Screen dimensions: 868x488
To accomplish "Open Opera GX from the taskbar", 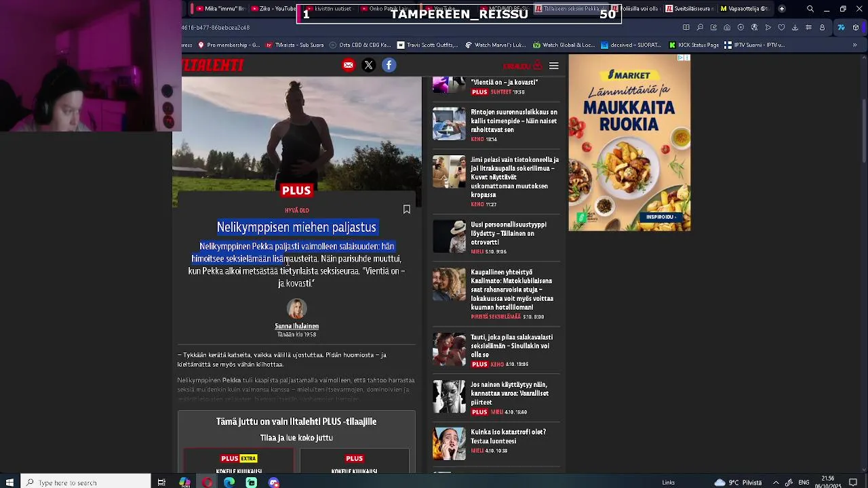I will tap(207, 483).
